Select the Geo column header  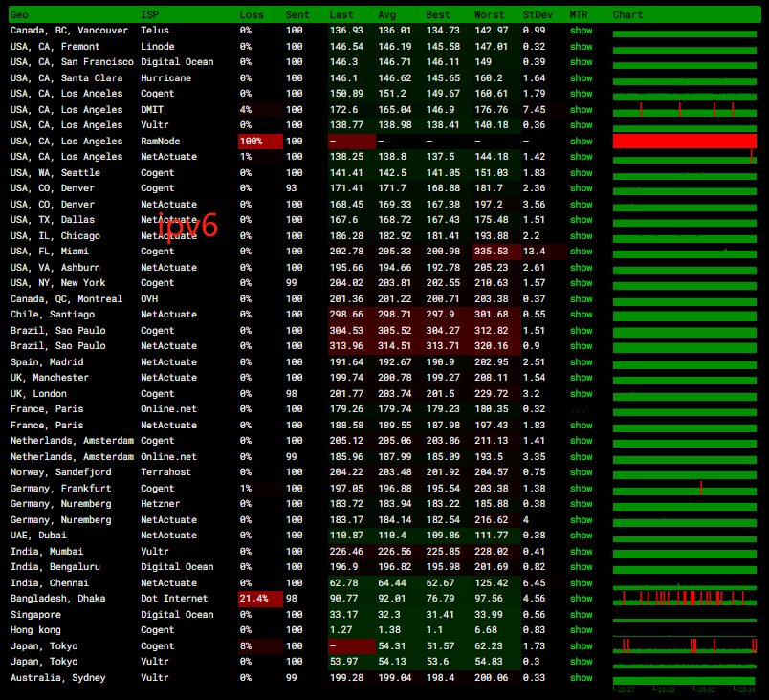point(20,14)
